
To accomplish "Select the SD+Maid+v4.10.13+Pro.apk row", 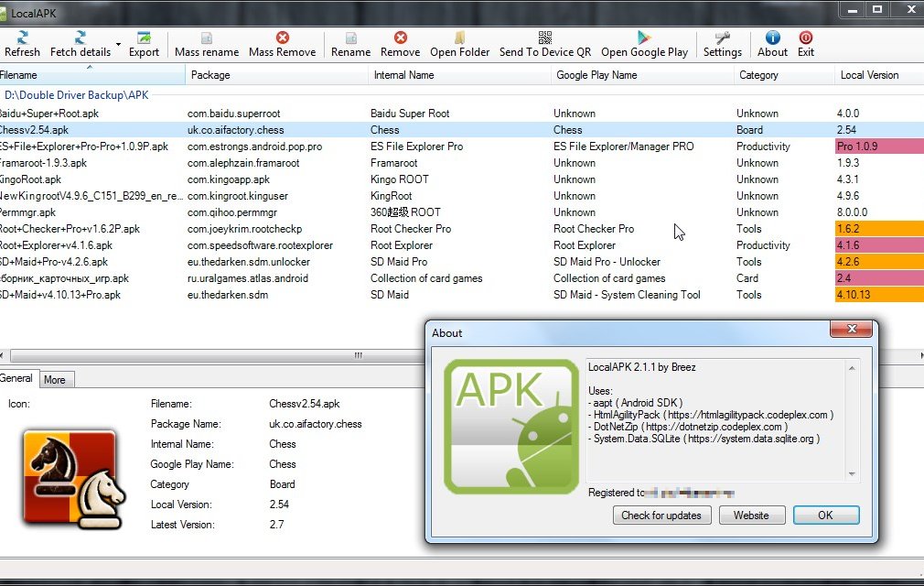I will (x=462, y=295).
